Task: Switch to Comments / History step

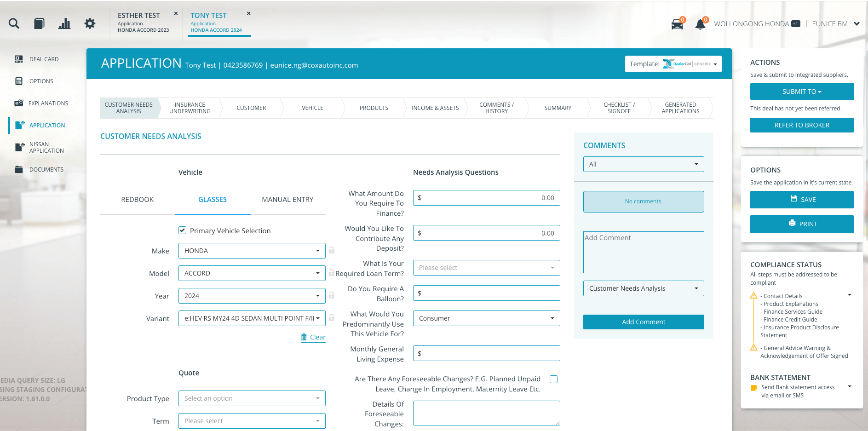Action: pyautogui.click(x=496, y=108)
